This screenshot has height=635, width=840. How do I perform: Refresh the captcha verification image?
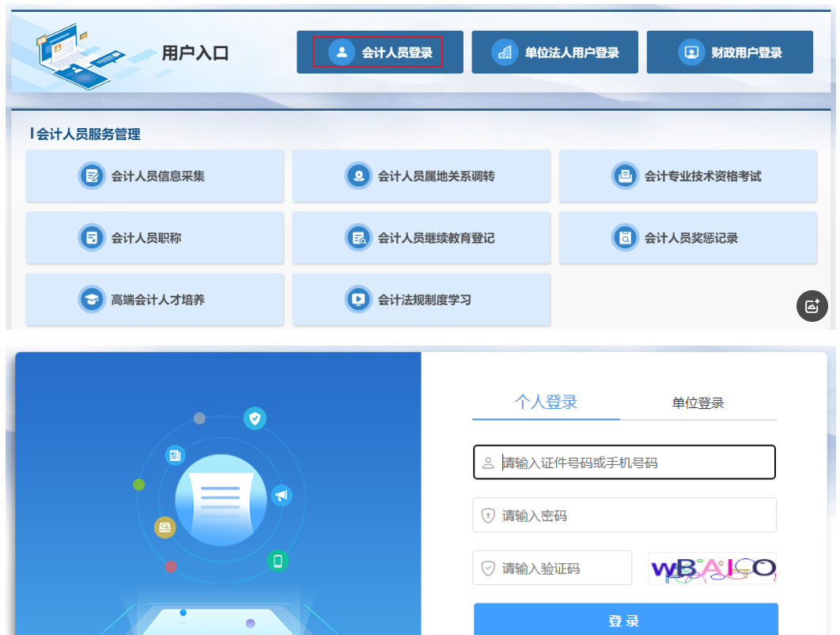click(x=712, y=569)
